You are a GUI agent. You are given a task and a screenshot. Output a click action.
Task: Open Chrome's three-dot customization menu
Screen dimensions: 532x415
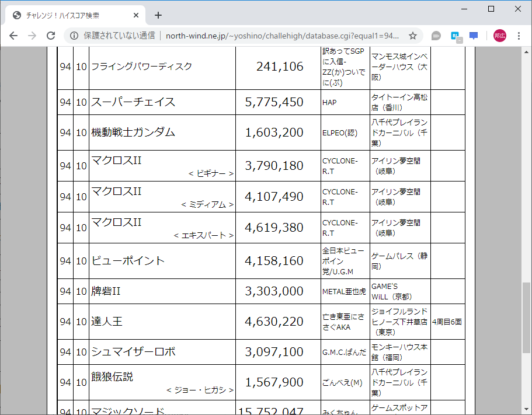point(520,35)
